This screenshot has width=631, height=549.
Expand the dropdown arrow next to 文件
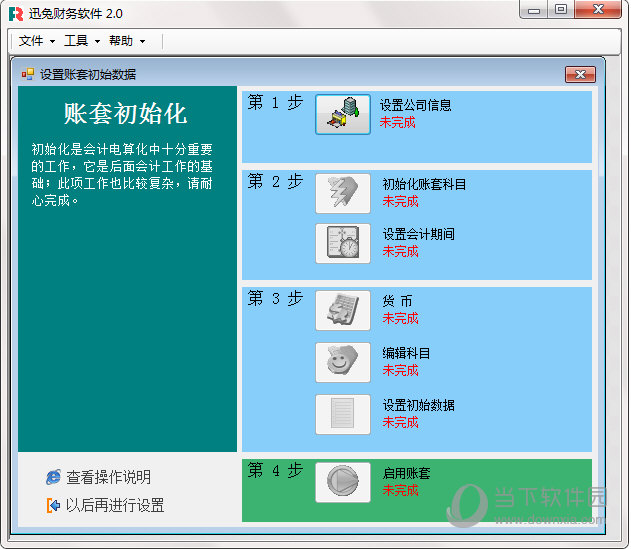point(52,41)
